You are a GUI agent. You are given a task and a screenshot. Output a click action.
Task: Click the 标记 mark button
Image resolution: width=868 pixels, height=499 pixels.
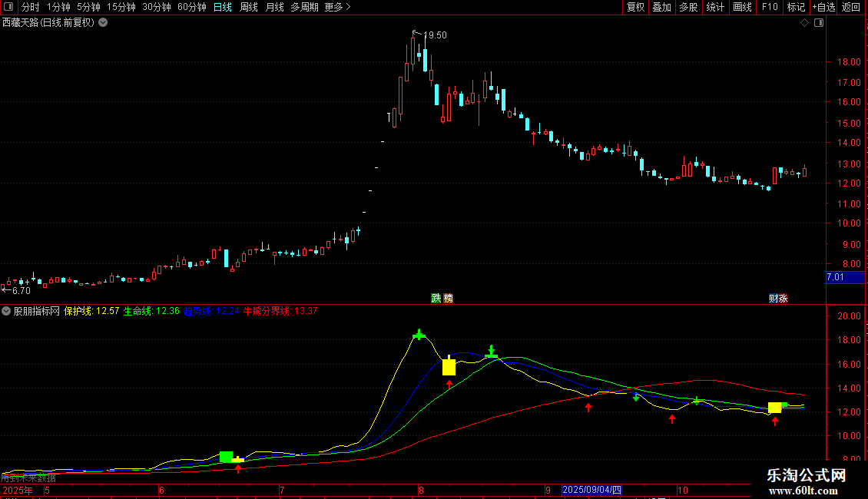(x=796, y=7)
